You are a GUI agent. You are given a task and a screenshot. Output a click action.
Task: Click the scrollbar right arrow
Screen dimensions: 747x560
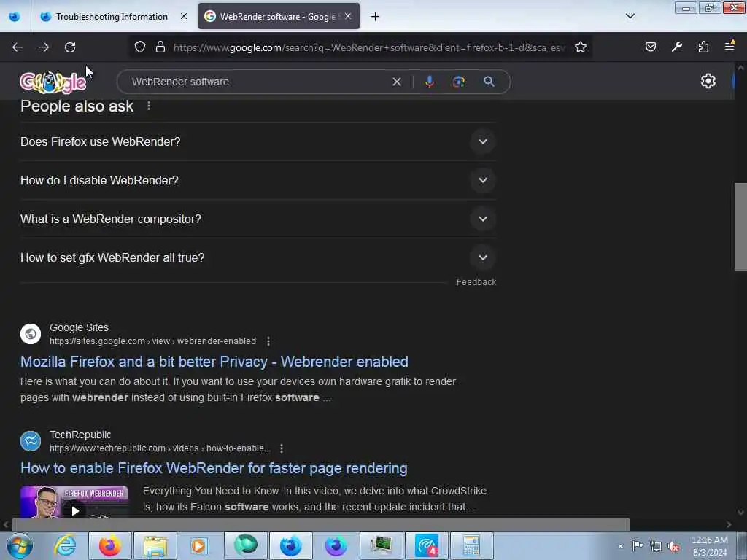tap(729, 525)
